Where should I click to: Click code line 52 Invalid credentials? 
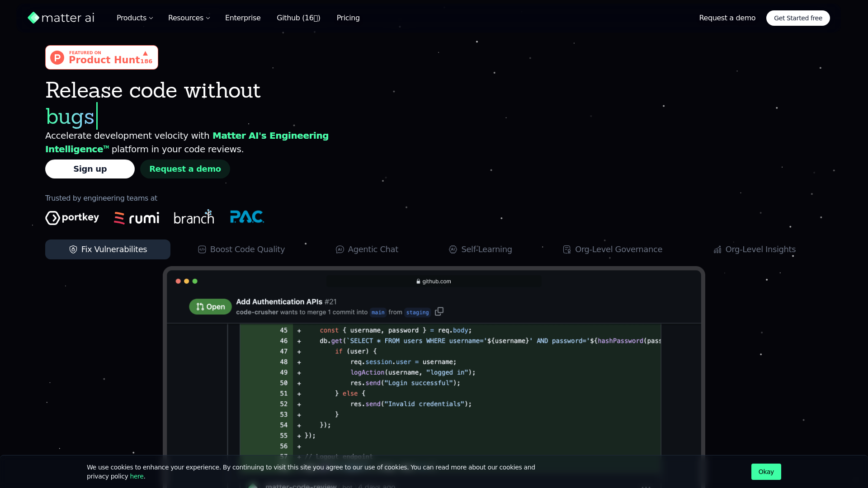(x=450, y=404)
